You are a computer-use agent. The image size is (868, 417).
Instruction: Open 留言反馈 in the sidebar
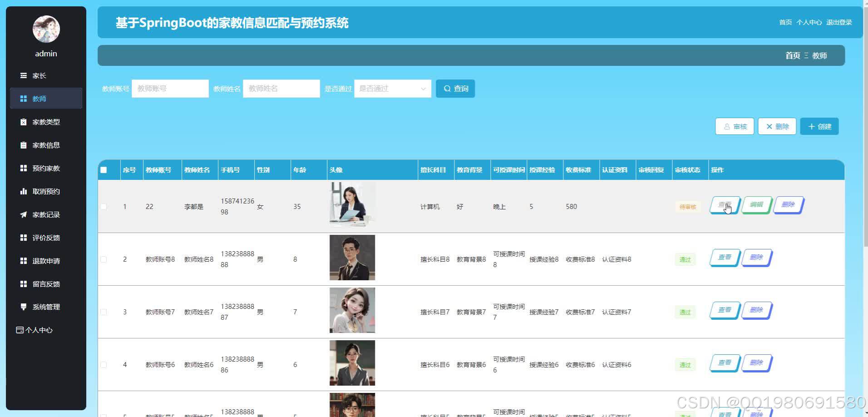[46, 284]
